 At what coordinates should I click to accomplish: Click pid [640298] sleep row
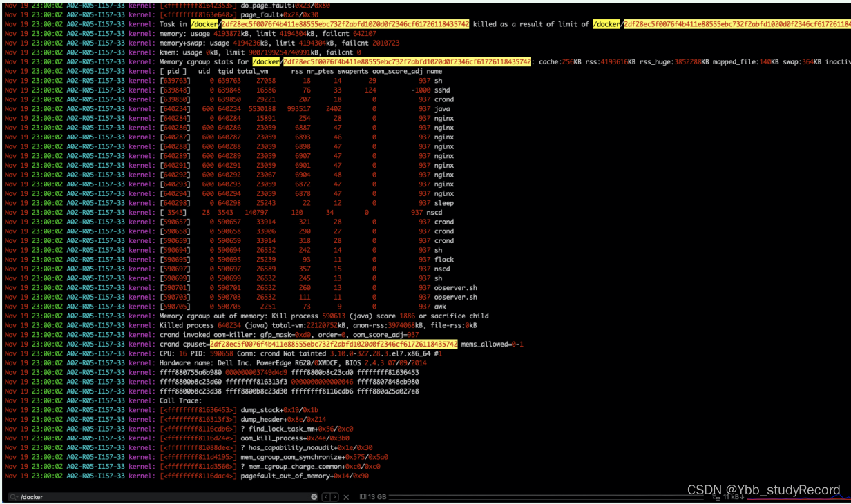(175, 203)
